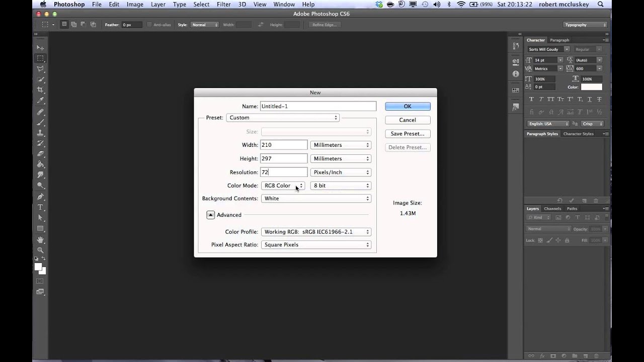The width and height of the screenshot is (644, 362).
Task: Click the foreground color swatch
Action: (x=38, y=266)
